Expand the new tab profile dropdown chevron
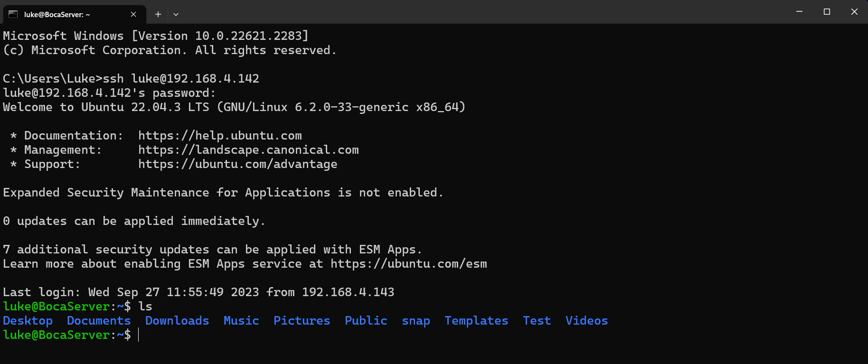The image size is (868, 364). tap(176, 14)
